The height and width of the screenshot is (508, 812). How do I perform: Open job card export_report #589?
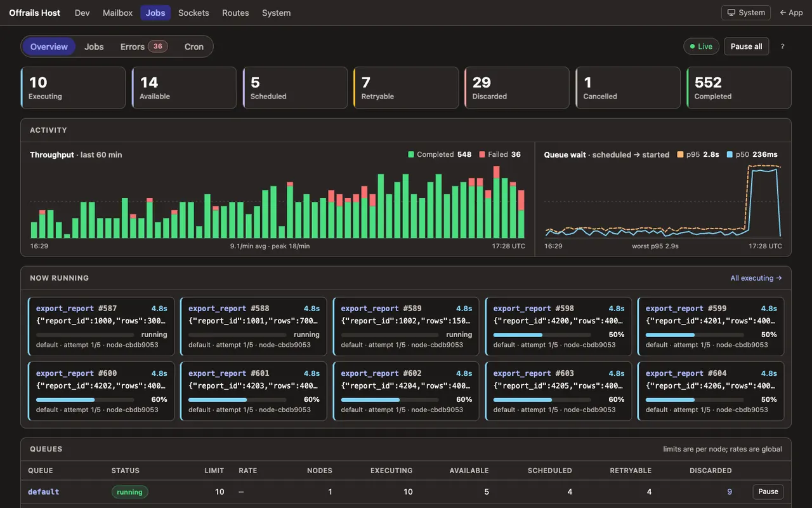[406, 326]
